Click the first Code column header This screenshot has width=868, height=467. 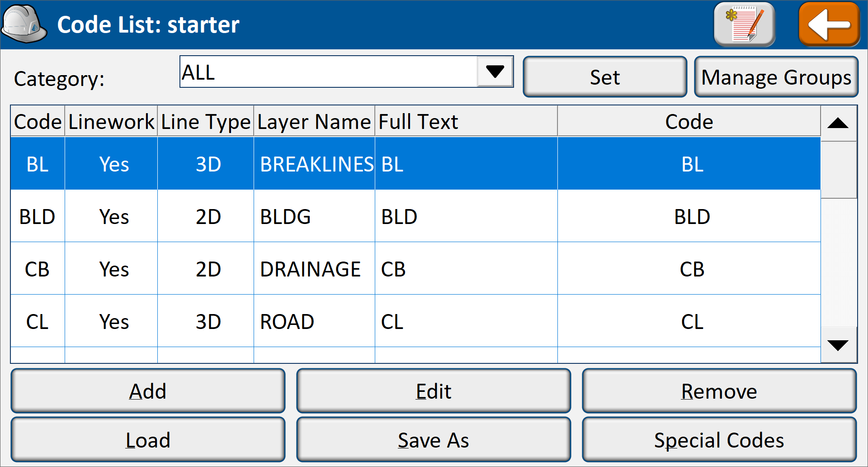click(38, 121)
